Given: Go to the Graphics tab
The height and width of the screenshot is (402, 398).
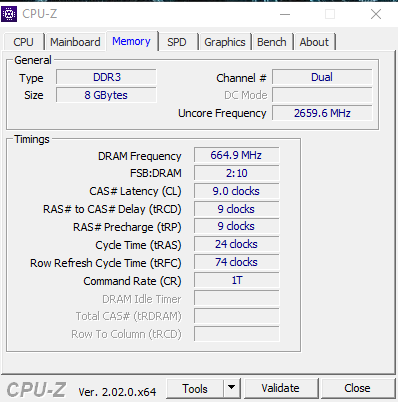Looking at the screenshot, I should 225,42.
